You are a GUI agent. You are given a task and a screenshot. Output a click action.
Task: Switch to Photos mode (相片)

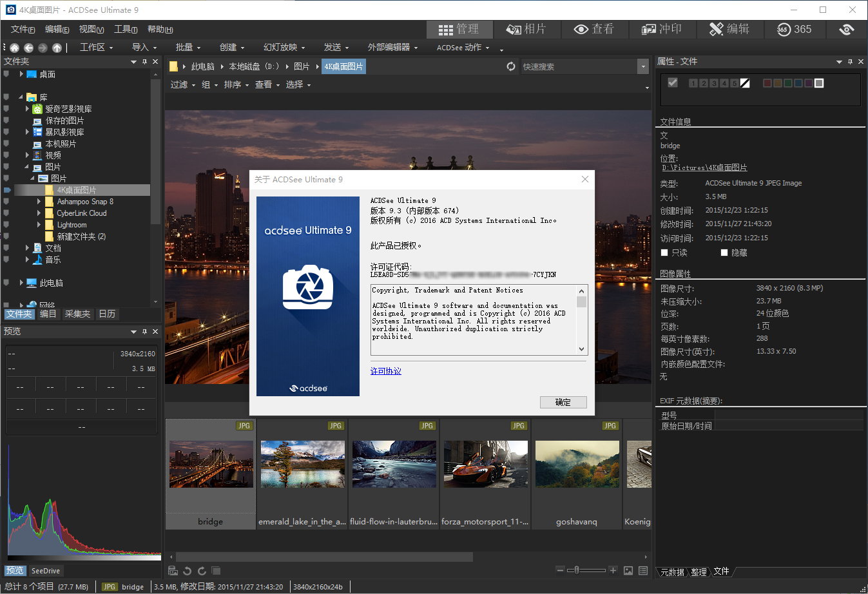tap(526, 29)
